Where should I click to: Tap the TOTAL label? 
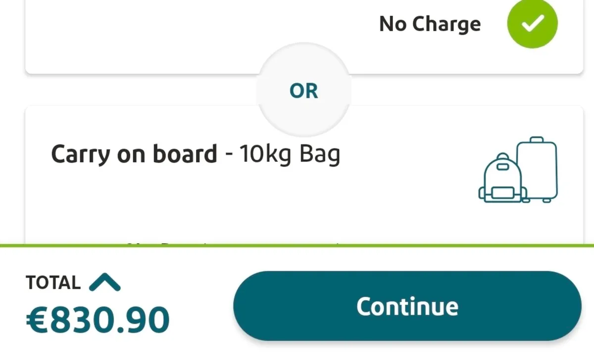click(x=53, y=283)
